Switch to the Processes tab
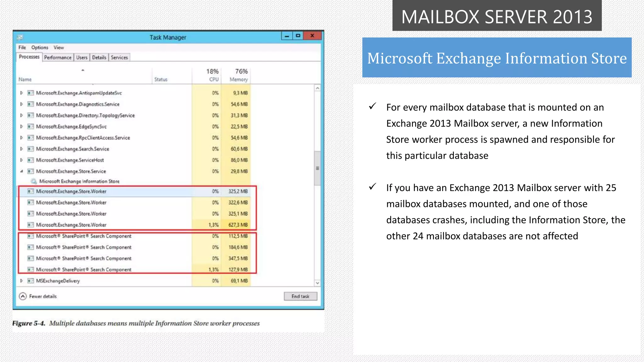 tap(29, 57)
